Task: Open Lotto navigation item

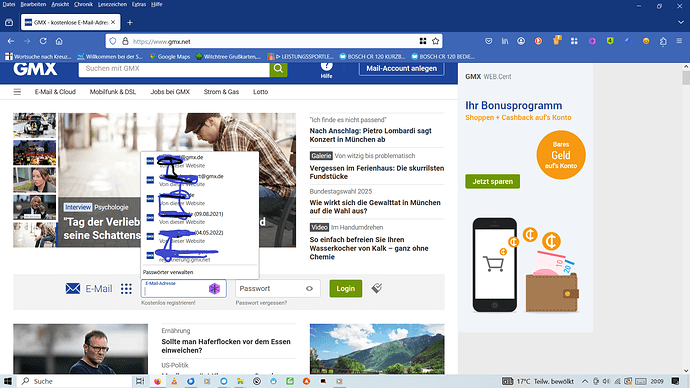Action: [x=261, y=92]
